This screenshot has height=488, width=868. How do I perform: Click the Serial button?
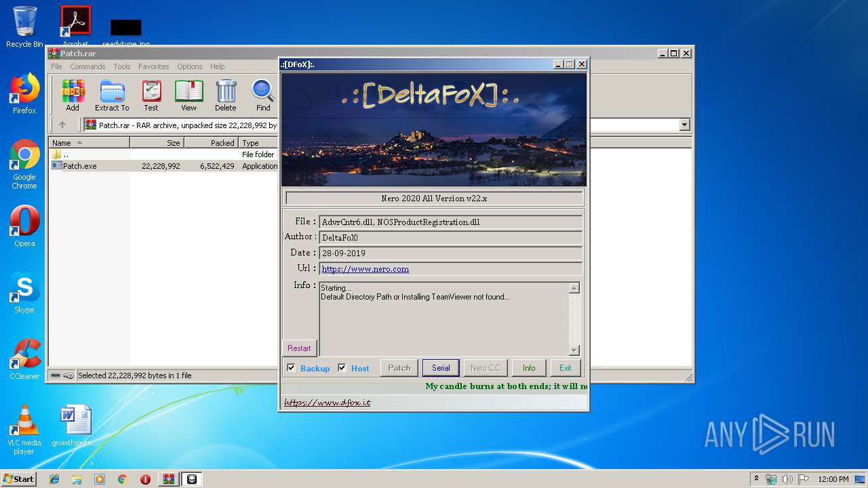tap(441, 368)
